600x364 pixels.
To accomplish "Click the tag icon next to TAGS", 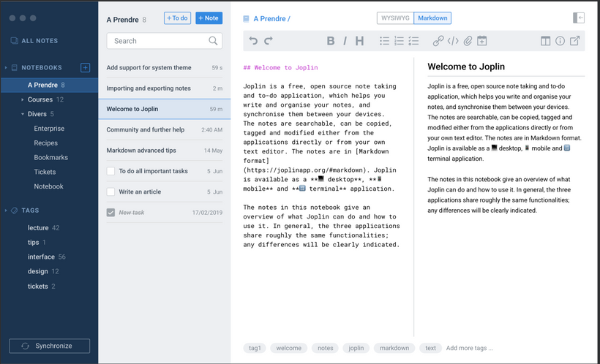I will (x=14, y=211).
